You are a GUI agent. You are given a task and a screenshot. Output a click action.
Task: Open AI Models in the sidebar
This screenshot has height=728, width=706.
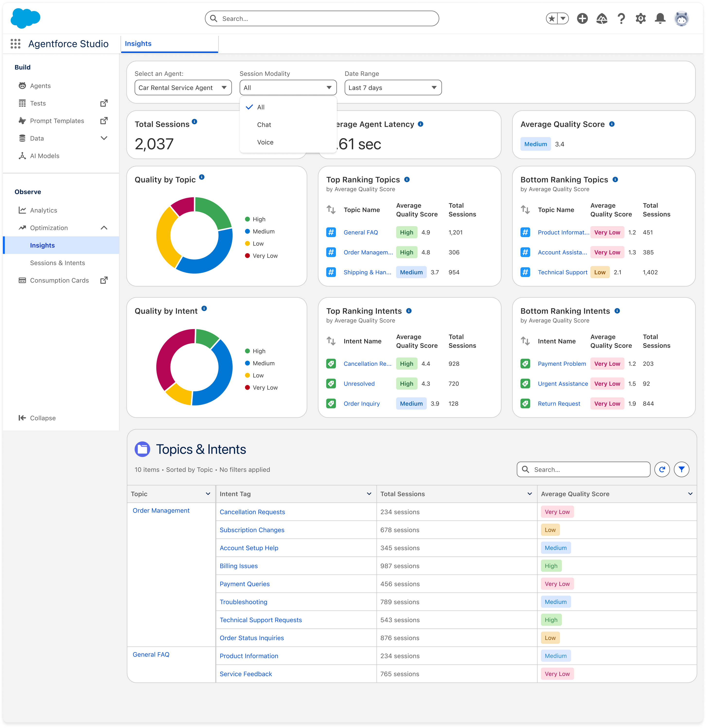coord(44,156)
